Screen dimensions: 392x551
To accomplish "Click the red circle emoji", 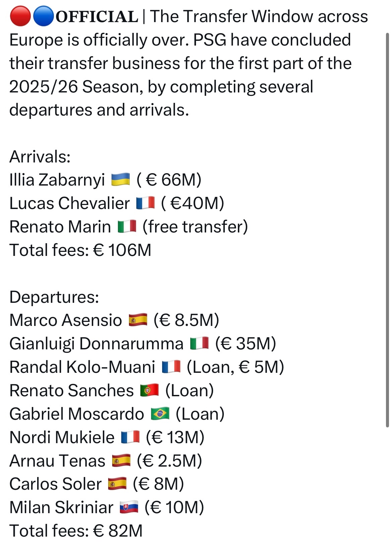I will (21, 16).
